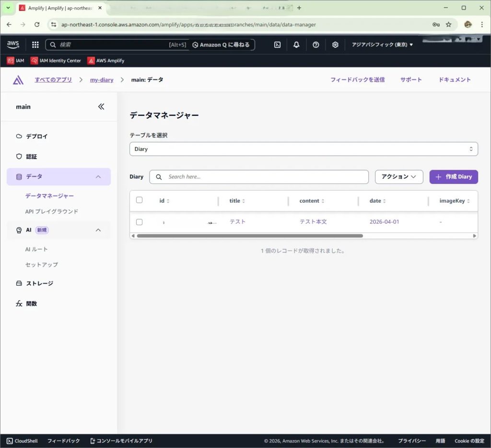This screenshot has height=448, width=491.
Task: Click the table's horizontal scrollbar
Action: pyautogui.click(x=249, y=236)
